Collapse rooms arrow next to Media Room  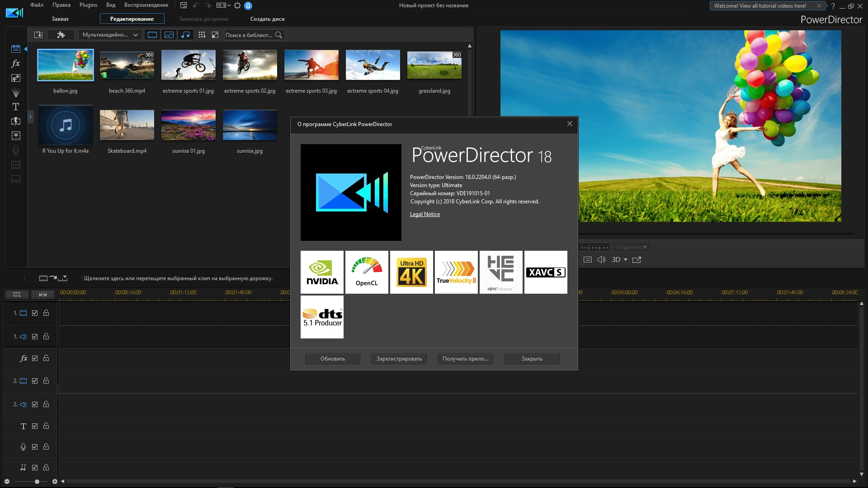[26, 49]
